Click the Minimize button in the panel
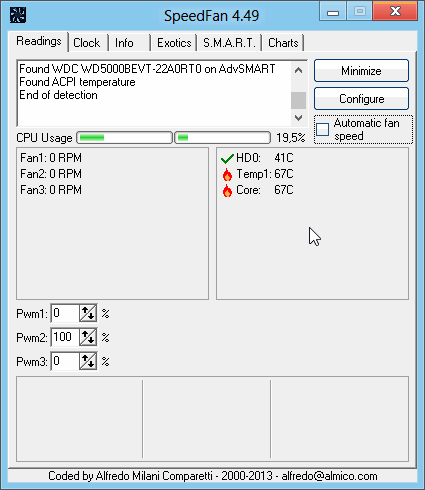Screen dimensions: 425x490 pyautogui.click(x=361, y=71)
